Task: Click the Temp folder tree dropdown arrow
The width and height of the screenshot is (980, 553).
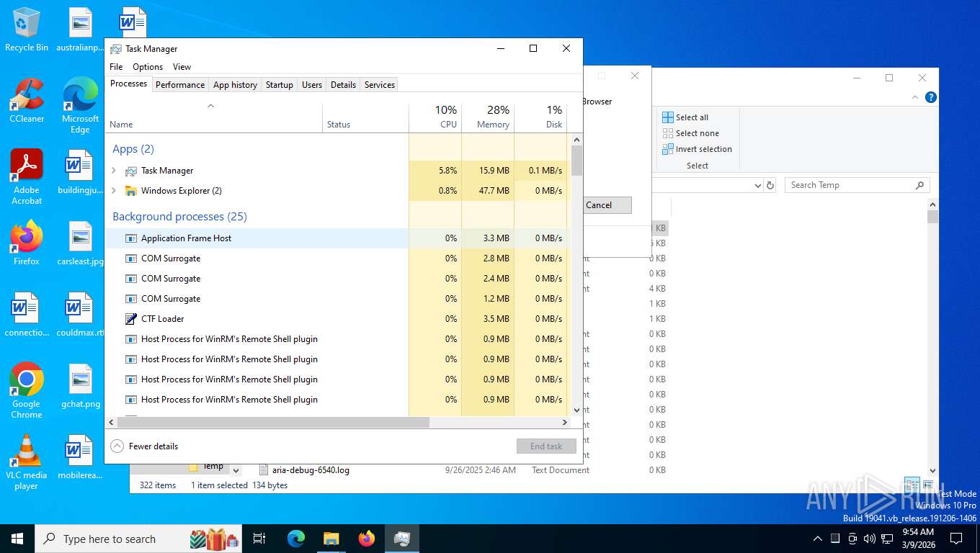Action: coord(236,470)
